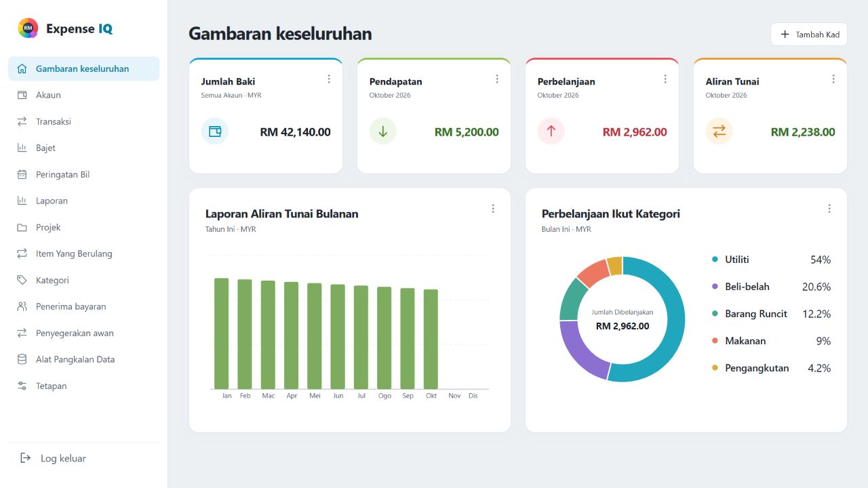The image size is (868, 488).
Task: Open the Aliran Tunai card options menu
Action: coord(833,79)
